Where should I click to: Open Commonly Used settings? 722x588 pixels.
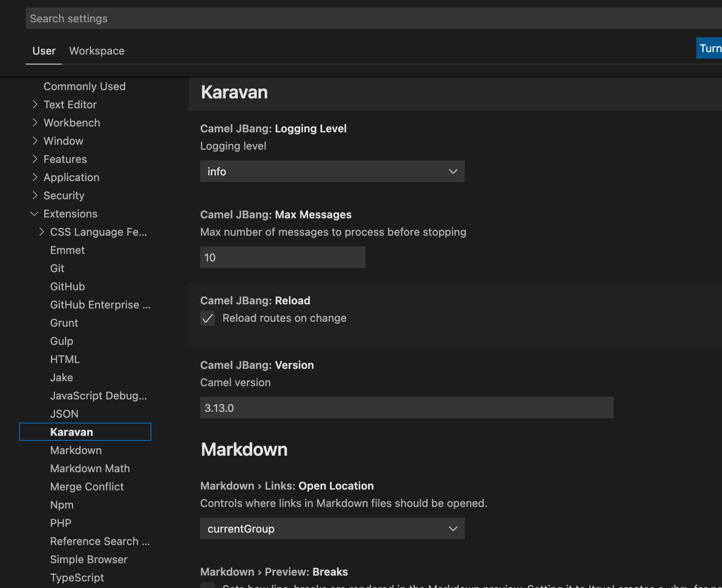coord(84,86)
